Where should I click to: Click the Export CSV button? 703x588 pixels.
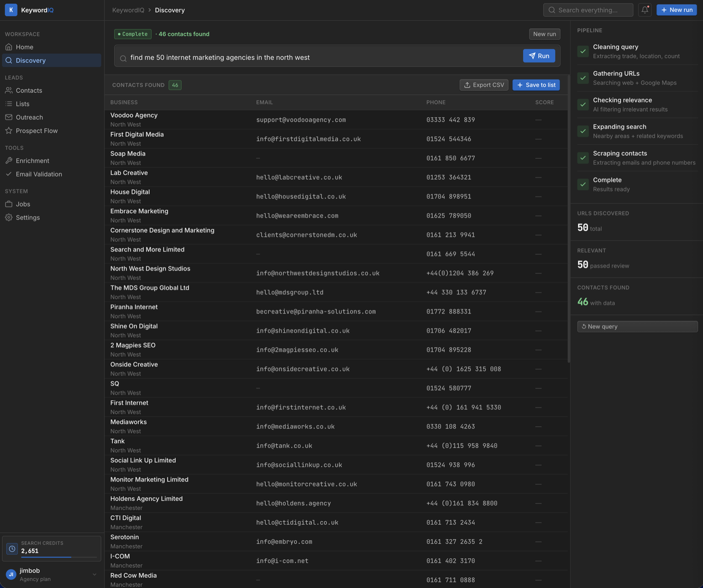pyautogui.click(x=484, y=85)
